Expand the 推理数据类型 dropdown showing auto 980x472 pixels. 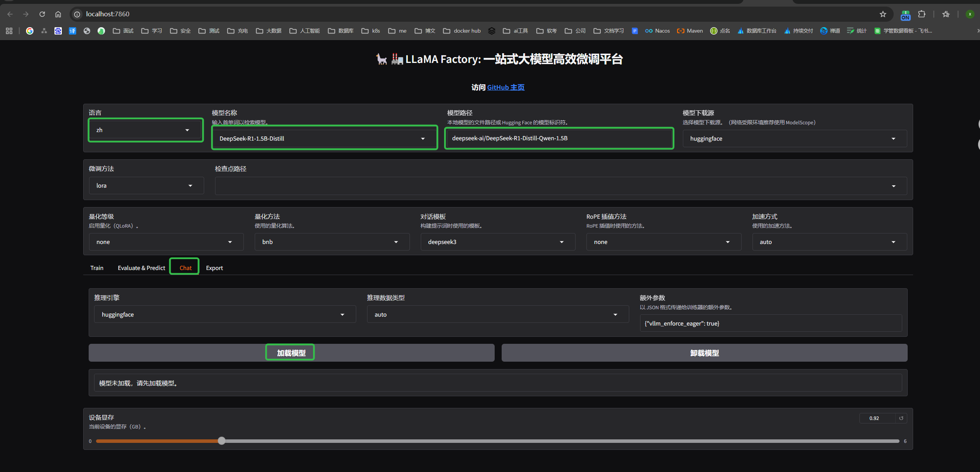click(498, 314)
